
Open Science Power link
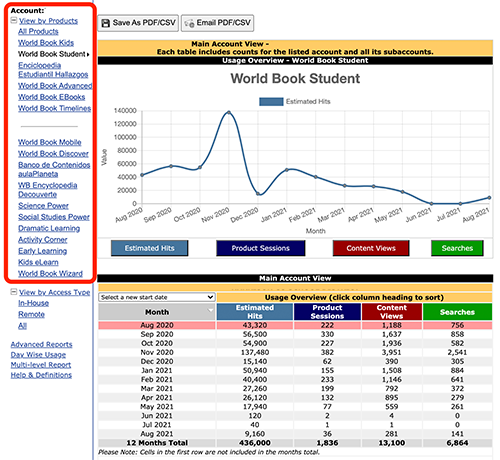click(x=43, y=206)
